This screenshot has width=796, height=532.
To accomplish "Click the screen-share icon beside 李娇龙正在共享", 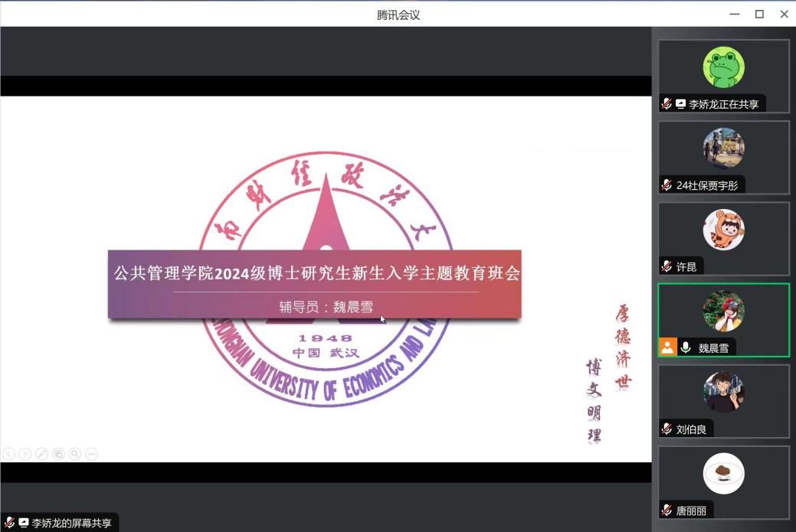I will click(x=680, y=104).
